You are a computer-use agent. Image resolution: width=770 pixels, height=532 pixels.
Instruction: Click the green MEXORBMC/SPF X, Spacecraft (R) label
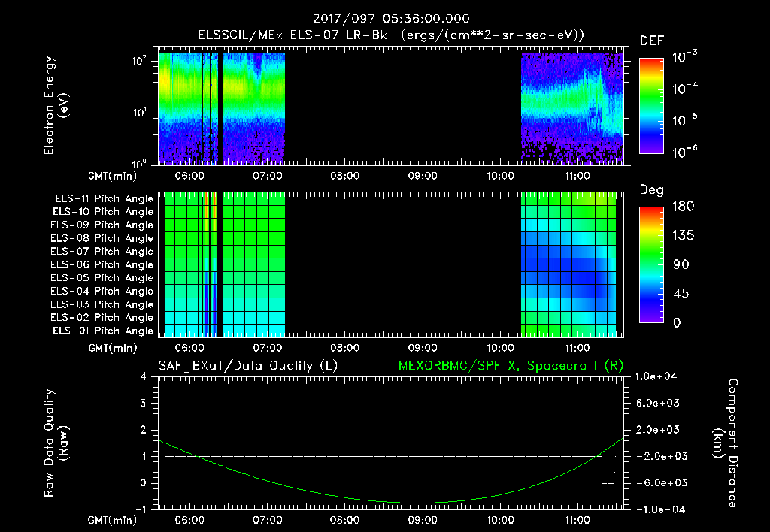pos(511,366)
